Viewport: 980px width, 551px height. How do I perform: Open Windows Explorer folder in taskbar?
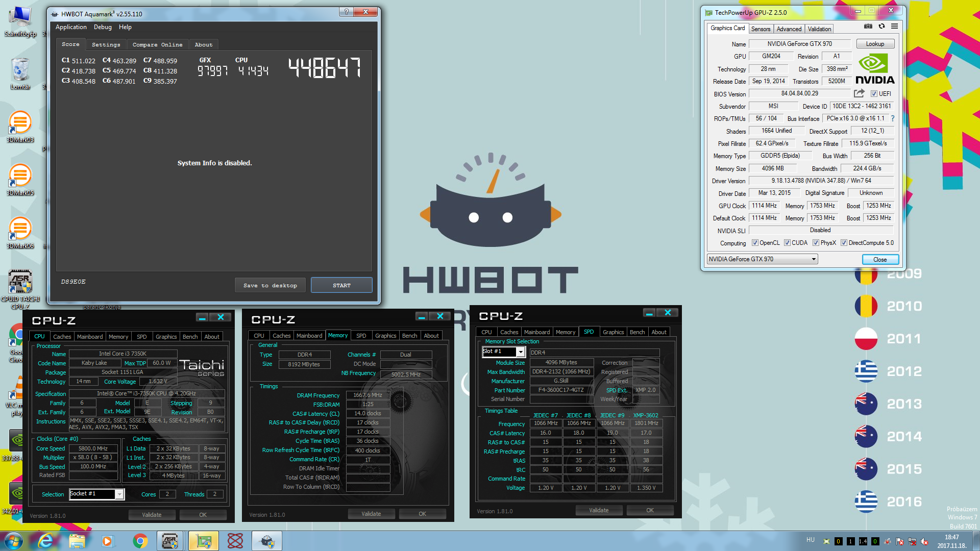pyautogui.click(x=77, y=541)
